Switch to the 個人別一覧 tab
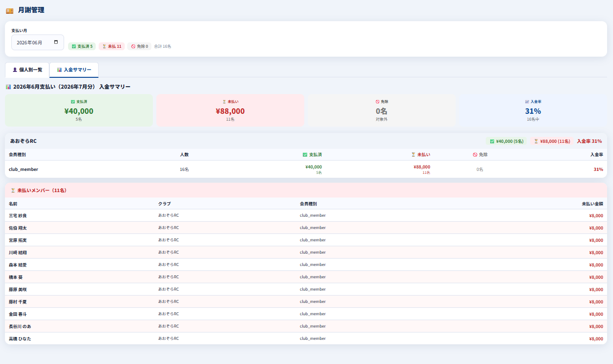 [x=27, y=70]
